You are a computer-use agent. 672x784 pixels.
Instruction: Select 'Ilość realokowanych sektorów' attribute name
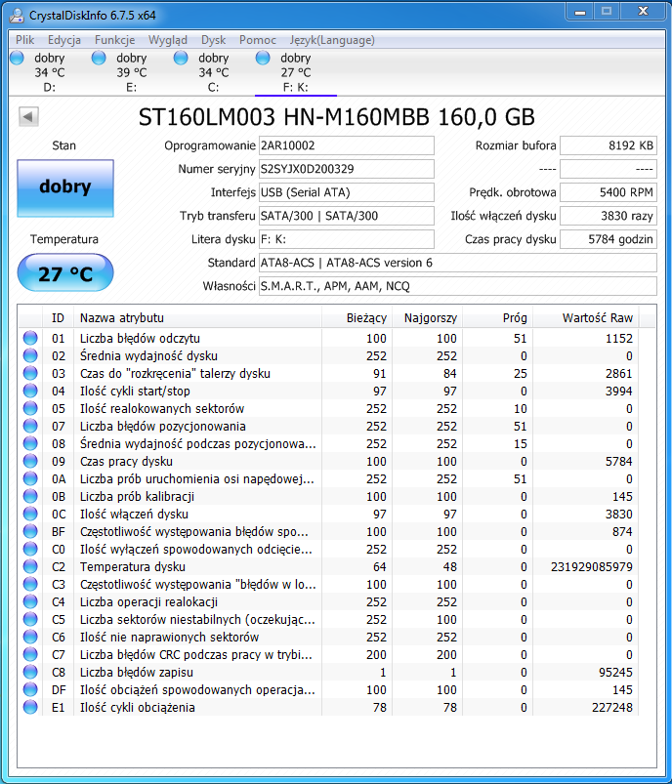tap(162, 409)
